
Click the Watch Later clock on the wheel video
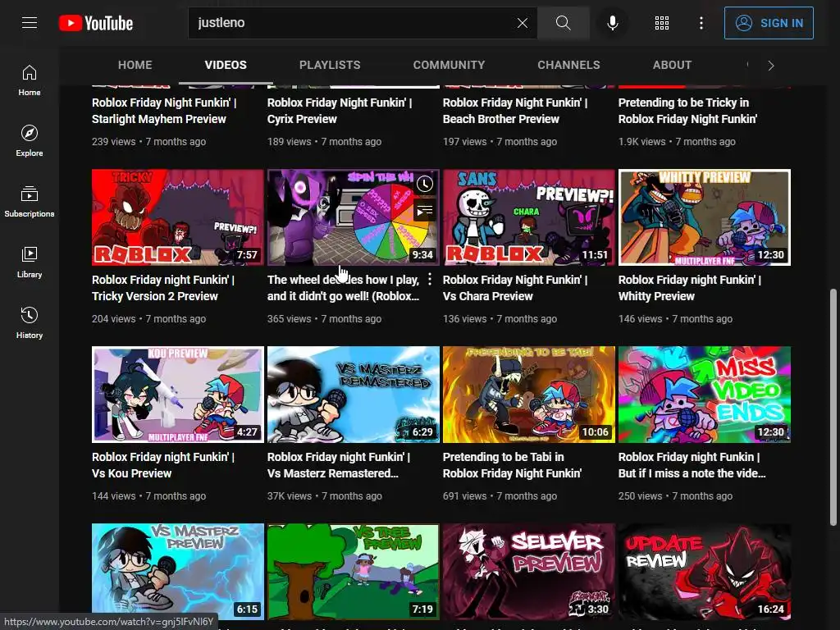point(425,185)
